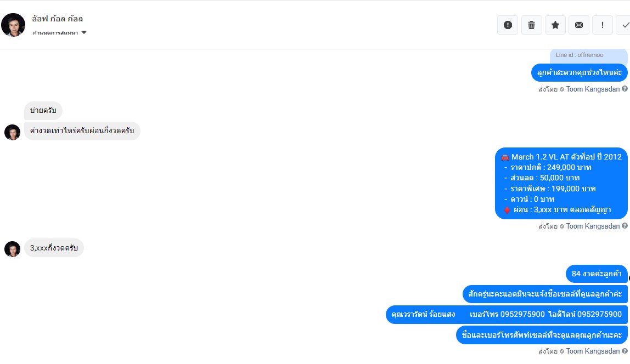630x364 pixels.
Task: Select sender avatar beside ค่างวดเท่าไหร่ message
Action: pyautogui.click(x=13, y=132)
